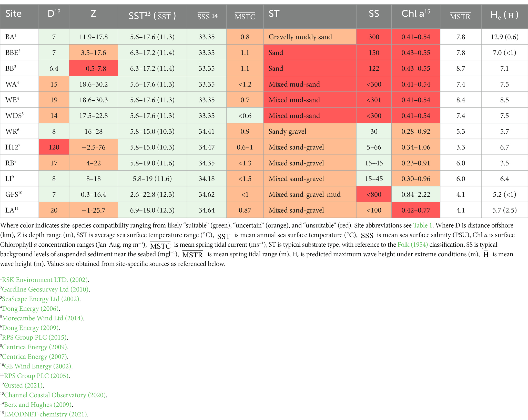Open SeaScape Energy Ltd (2002) reference
The width and height of the screenshot is (528, 420).
41,299
